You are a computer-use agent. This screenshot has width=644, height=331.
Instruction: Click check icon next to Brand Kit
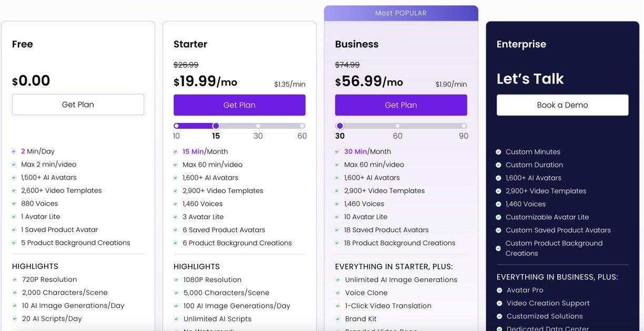click(x=337, y=319)
